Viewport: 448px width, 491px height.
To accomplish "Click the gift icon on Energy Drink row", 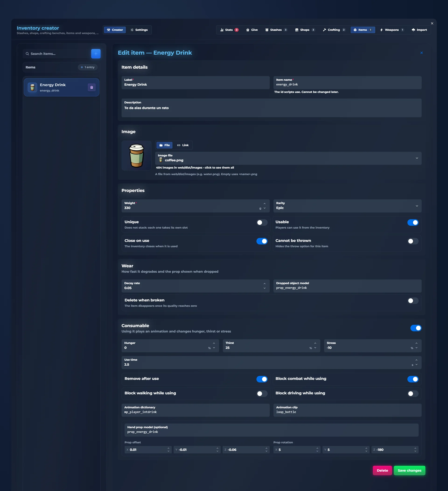I will (91, 87).
